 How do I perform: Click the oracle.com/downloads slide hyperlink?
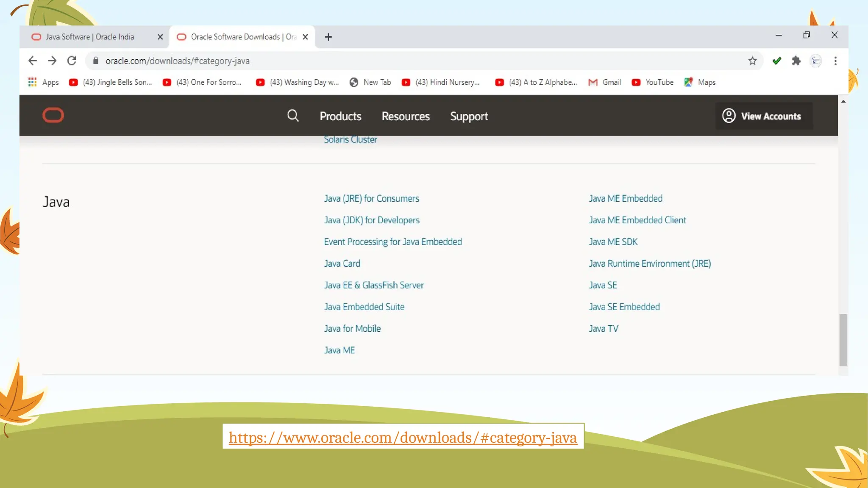click(403, 437)
